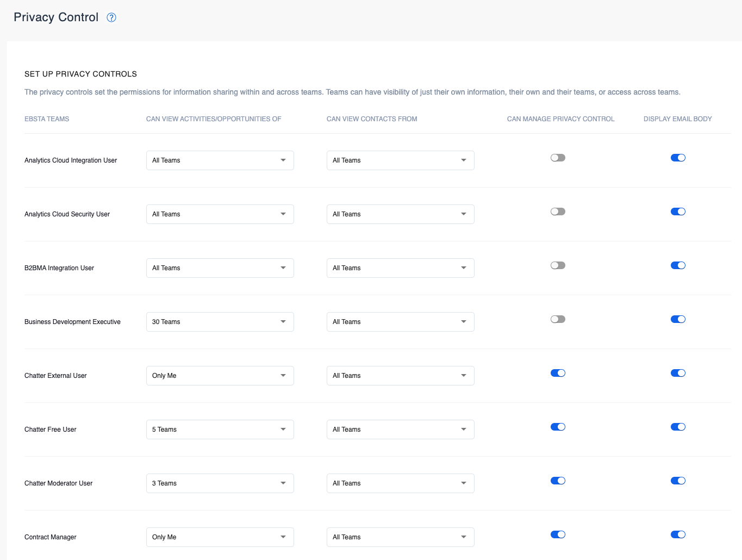742x560 pixels.
Task: Open activities dropdown for B2BMA Integration User
Action: [x=220, y=268]
